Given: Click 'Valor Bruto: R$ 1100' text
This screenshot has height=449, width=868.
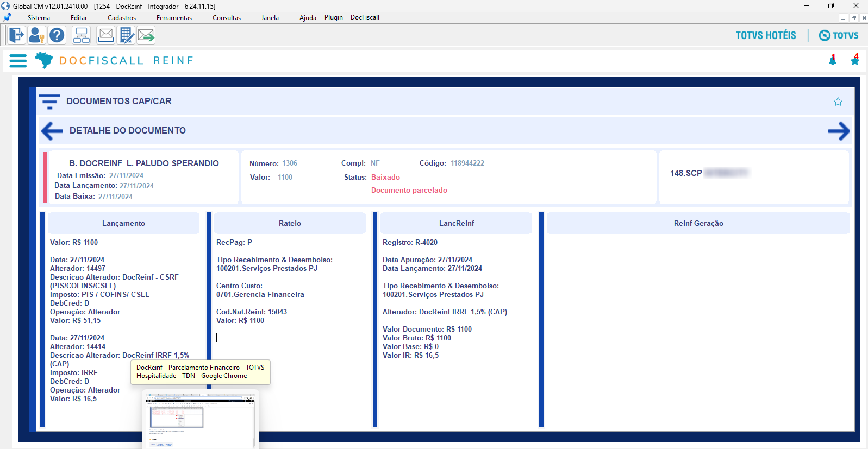Looking at the screenshot, I should (x=417, y=338).
